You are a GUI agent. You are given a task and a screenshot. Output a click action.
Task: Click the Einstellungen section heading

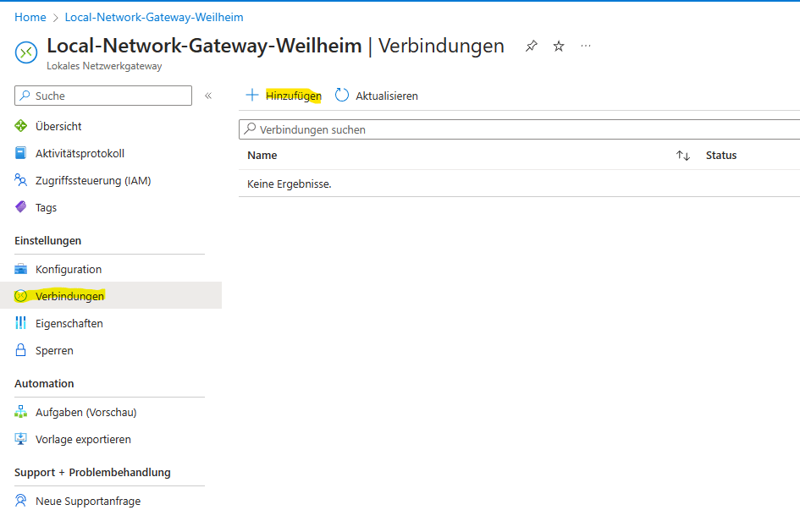(48, 240)
